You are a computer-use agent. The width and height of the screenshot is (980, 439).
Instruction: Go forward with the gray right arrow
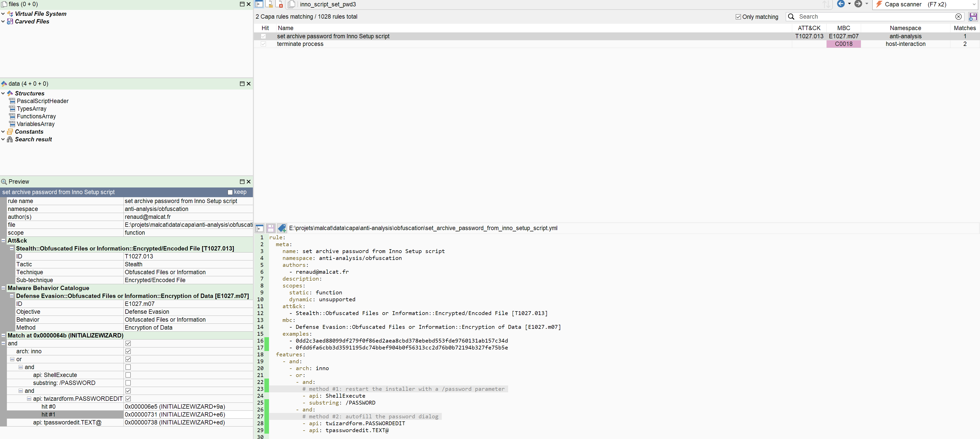[858, 4]
